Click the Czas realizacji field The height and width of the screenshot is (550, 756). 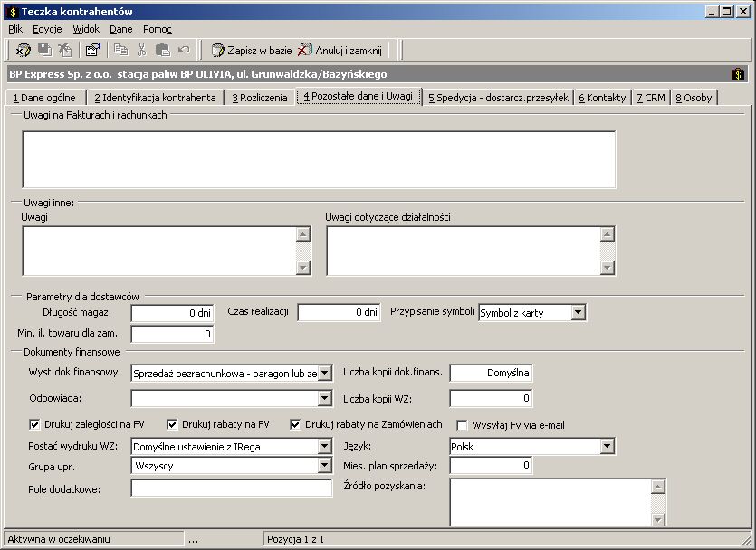tap(339, 313)
